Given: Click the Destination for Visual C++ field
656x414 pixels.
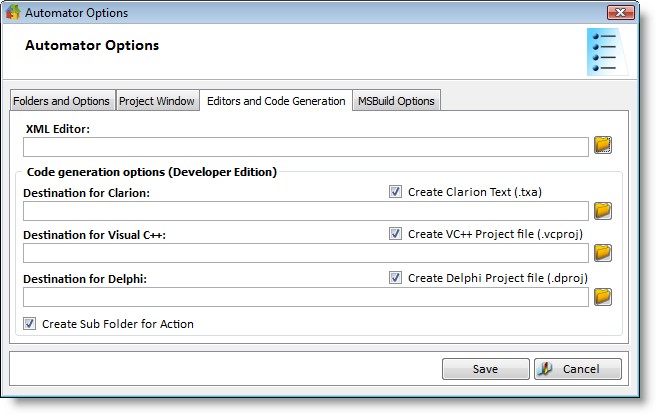Looking at the screenshot, I should point(306,253).
